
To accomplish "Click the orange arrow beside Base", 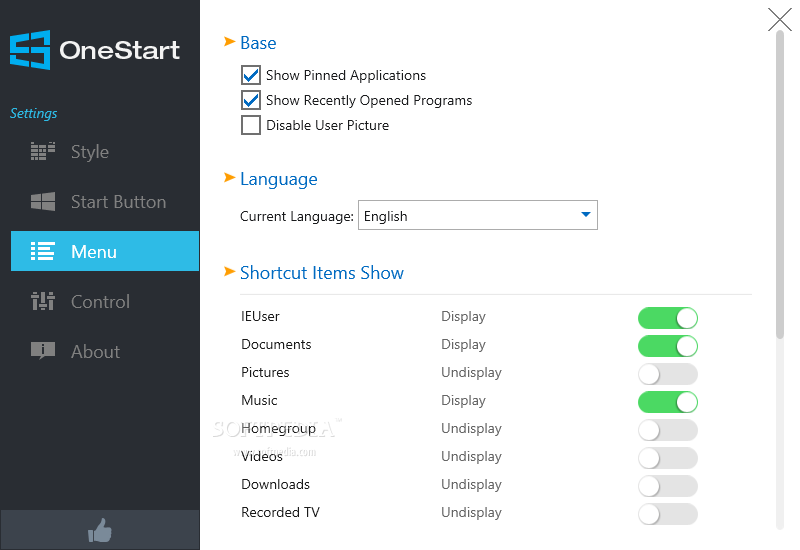I will pyautogui.click(x=230, y=42).
